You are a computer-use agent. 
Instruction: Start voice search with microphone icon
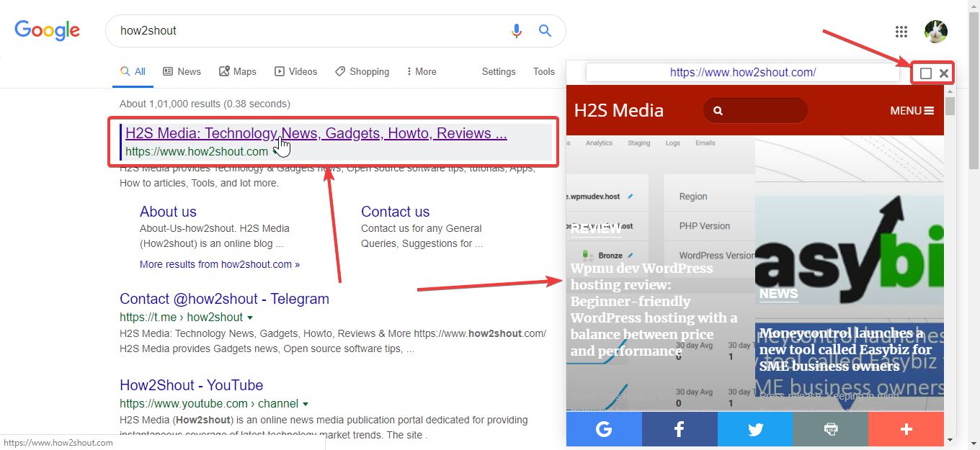(516, 31)
